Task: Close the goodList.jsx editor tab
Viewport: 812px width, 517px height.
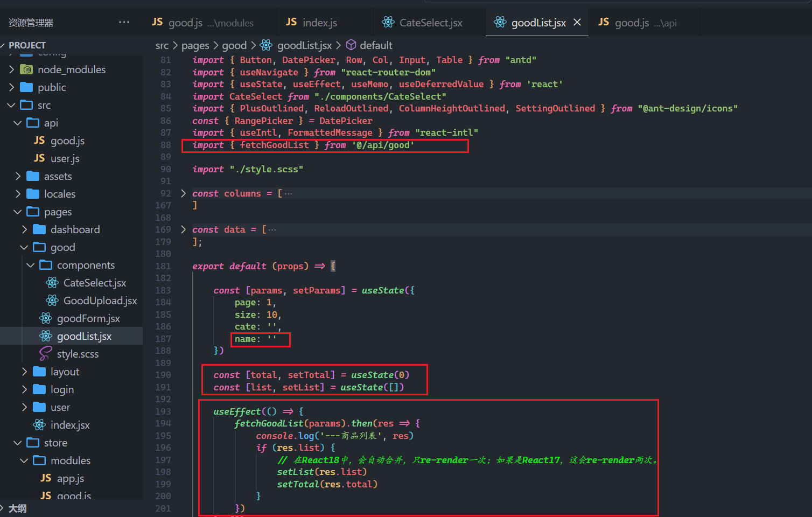Action: tap(577, 22)
